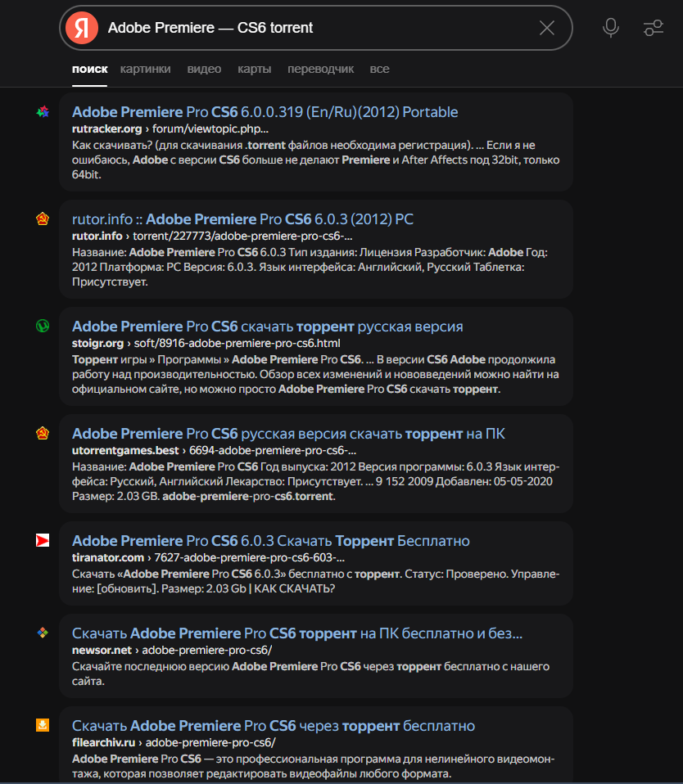Click adobe-premiere-pro-cs6/ path after newsor.net
Screen dimensions: 683x784
point(207,650)
